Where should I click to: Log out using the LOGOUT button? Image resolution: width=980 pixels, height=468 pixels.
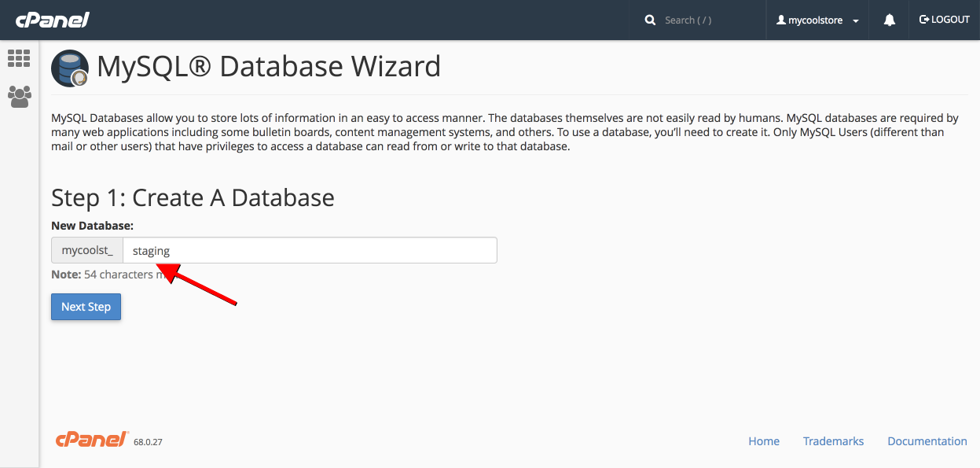coord(944,20)
